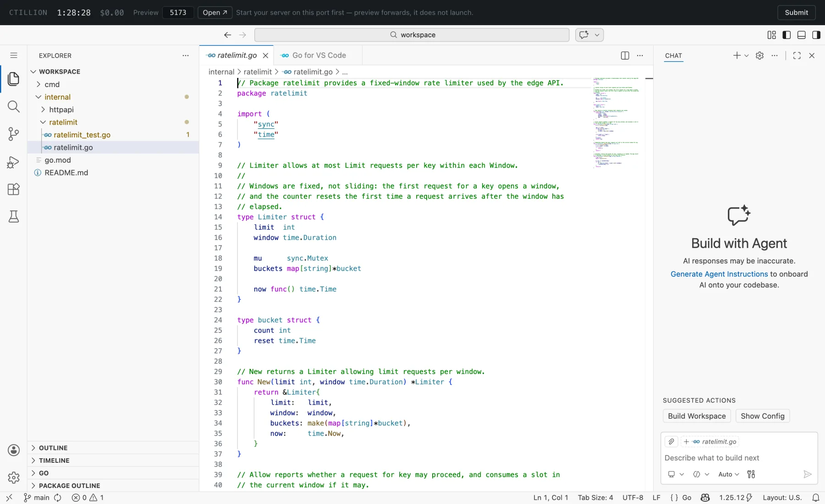The image size is (825, 504).
Task: Switch to Go for VS Code tab
Action: 318,55
